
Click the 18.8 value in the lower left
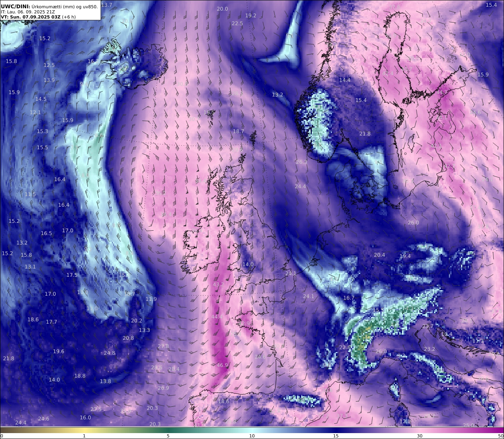pyautogui.click(x=80, y=376)
